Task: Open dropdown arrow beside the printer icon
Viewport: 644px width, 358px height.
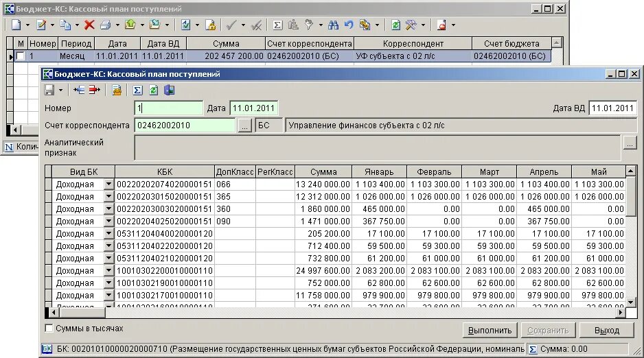Action: point(117,25)
